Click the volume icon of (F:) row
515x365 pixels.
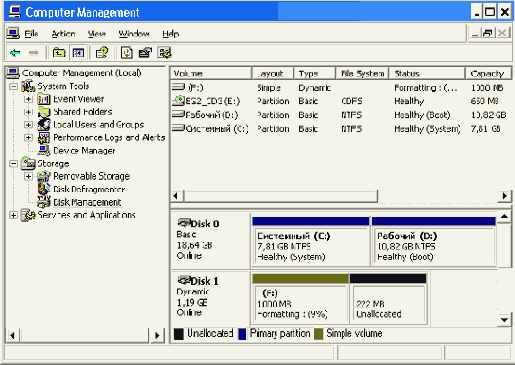(179, 87)
